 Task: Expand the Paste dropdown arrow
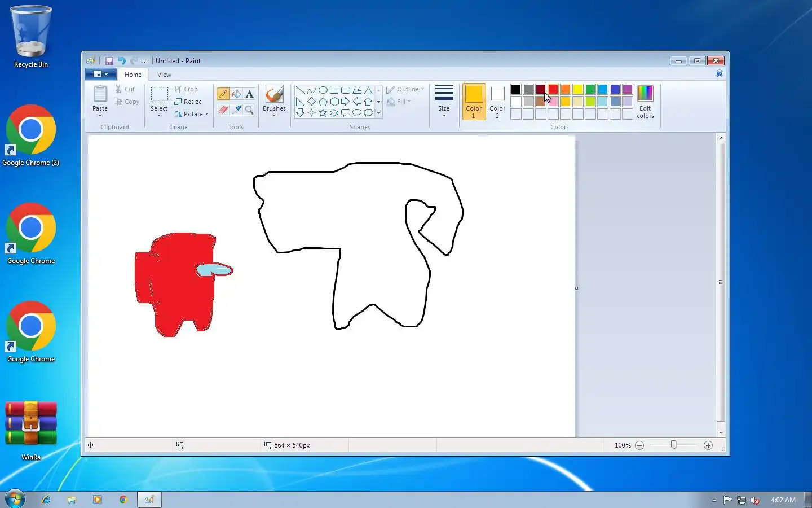(100, 116)
